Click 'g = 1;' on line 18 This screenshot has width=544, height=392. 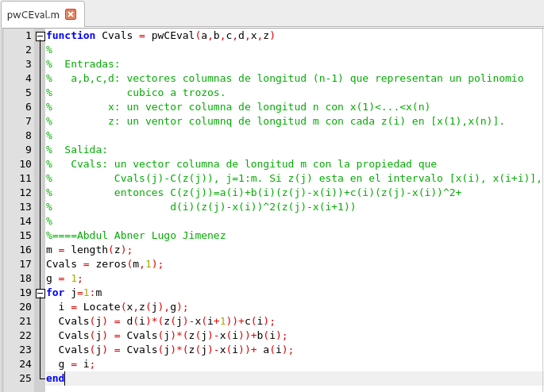(64, 279)
